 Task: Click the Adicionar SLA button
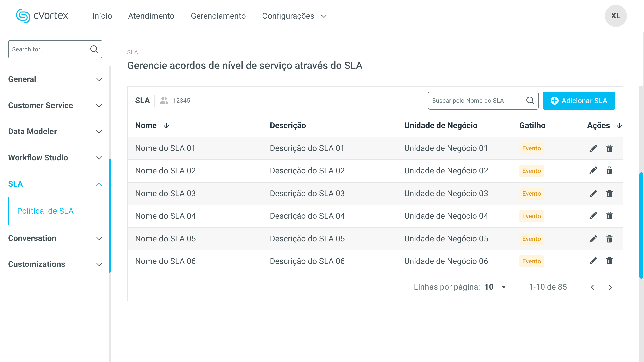(x=579, y=101)
